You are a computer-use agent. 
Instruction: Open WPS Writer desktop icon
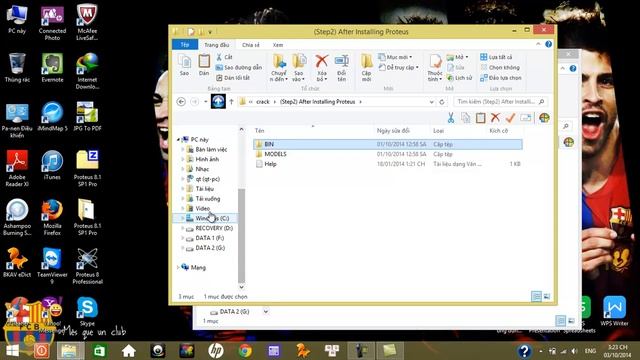(614, 311)
